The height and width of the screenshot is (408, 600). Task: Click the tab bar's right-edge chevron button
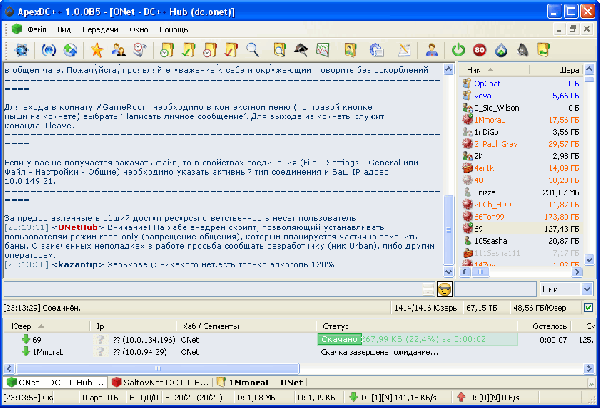pos(592,382)
